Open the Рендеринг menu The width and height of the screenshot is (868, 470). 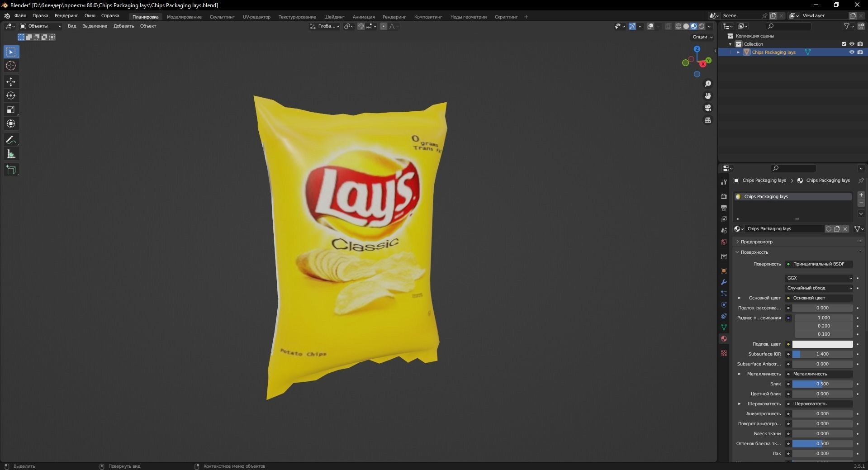[66, 16]
